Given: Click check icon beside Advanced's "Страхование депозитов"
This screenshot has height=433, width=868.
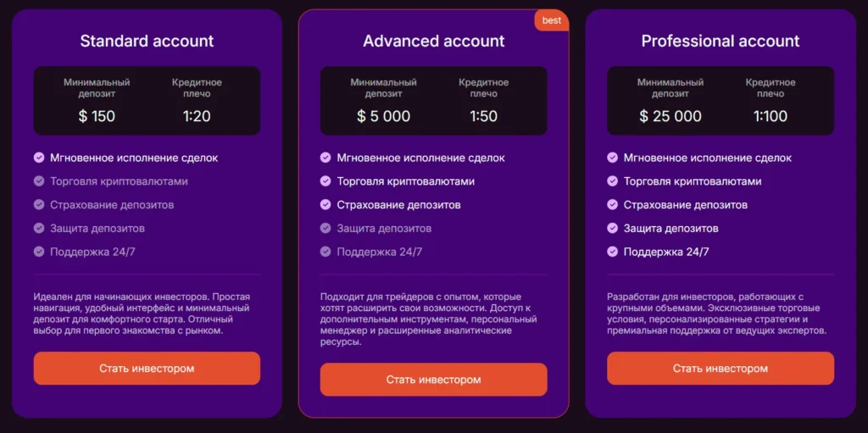Looking at the screenshot, I should tap(325, 205).
